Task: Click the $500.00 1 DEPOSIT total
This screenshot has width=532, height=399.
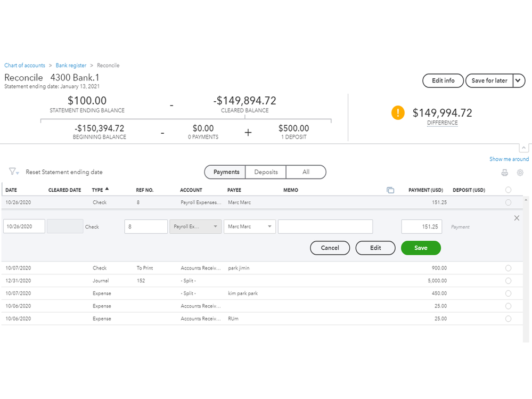Action: pyautogui.click(x=293, y=132)
